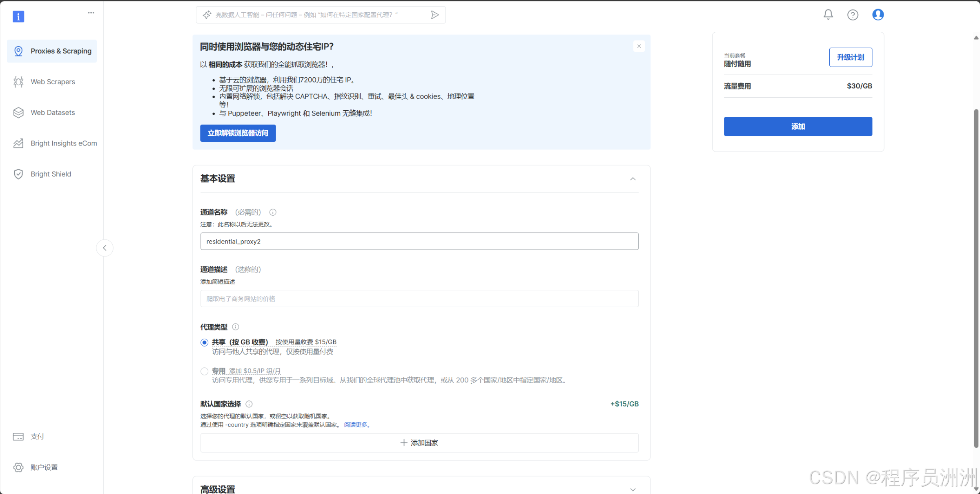Open Web Scrapers in sidebar
Viewport: 980px width, 494px height.
[52, 82]
